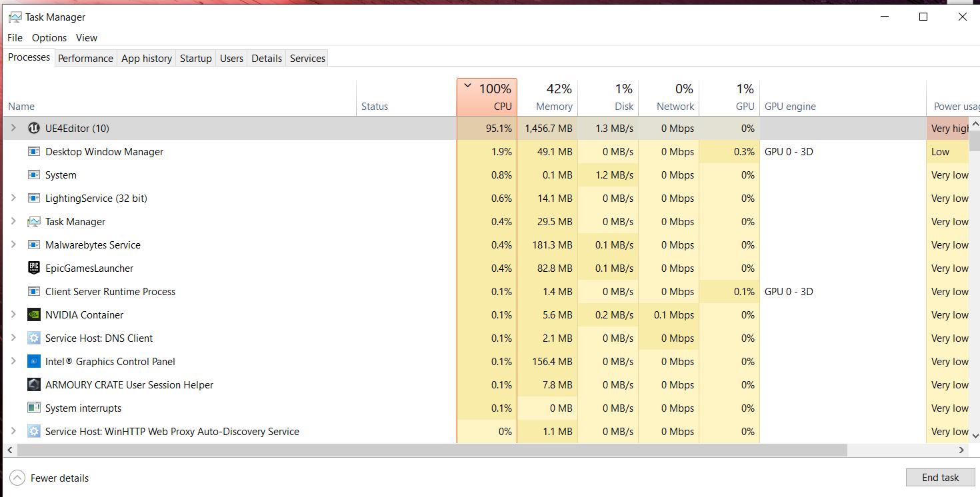Click the vertical scrollbar up arrow
980x497 pixels.
(x=975, y=123)
